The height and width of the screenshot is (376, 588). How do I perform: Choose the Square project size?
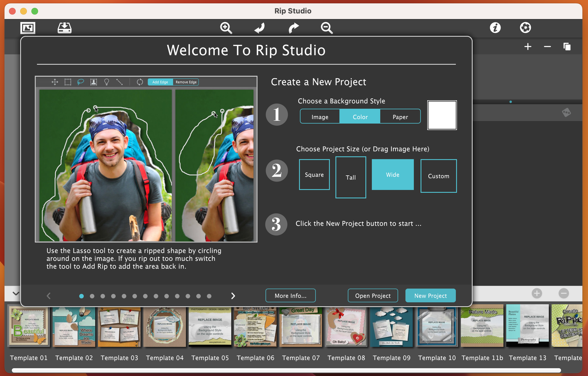[314, 175]
